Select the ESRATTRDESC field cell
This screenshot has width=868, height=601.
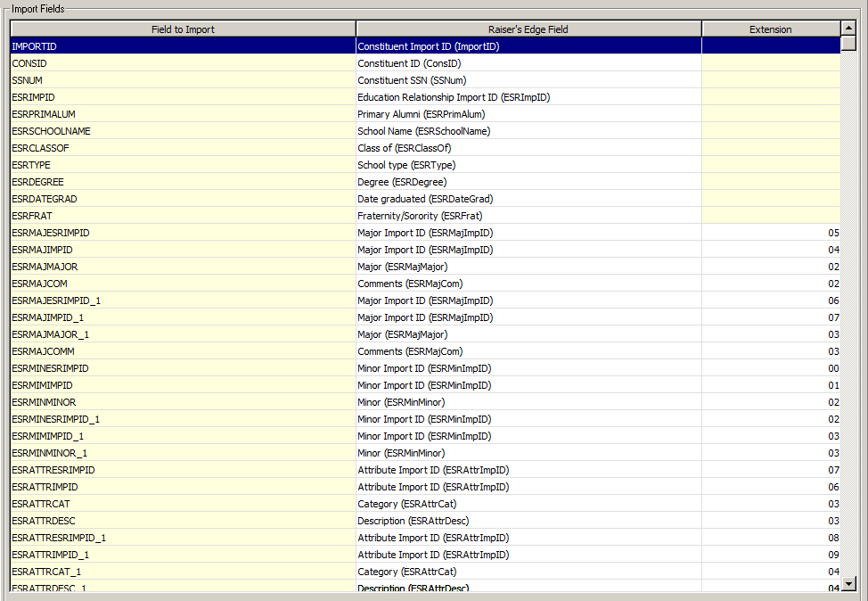(x=183, y=521)
